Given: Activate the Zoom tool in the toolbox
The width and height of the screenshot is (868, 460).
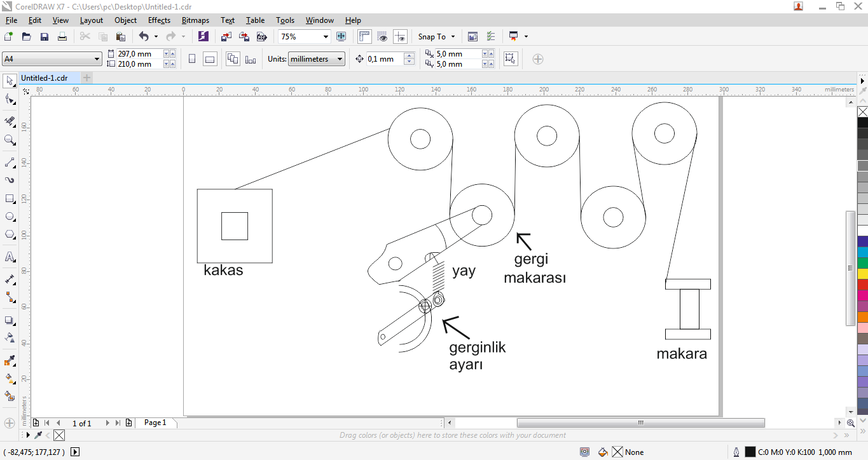Looking at the screenshot, I should pos(10,140).
